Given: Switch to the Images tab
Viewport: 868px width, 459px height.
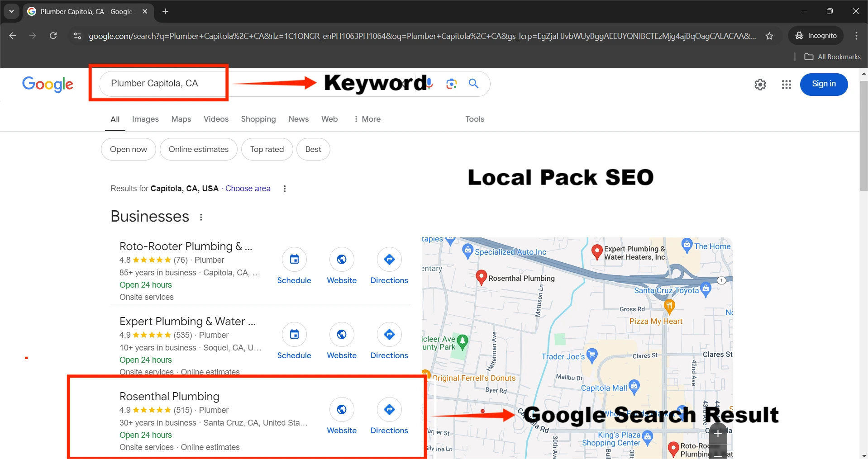Looking at the screenshot, I should coord(145,119).
